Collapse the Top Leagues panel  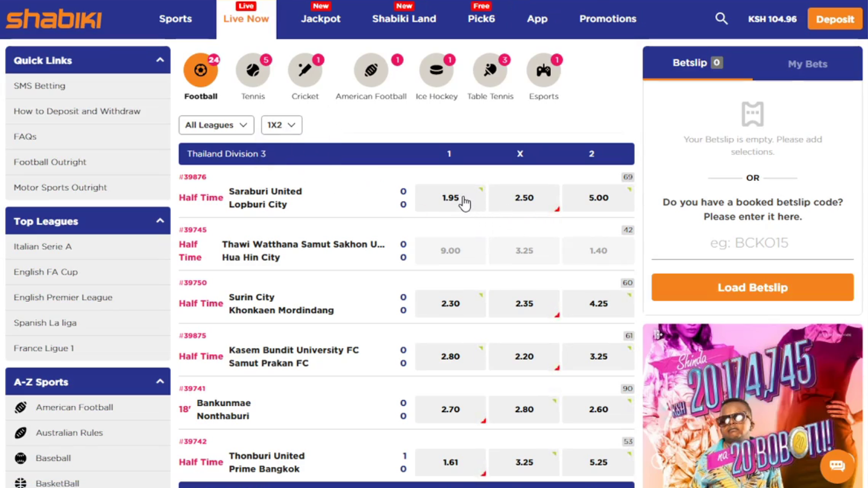tap(160, 221)
